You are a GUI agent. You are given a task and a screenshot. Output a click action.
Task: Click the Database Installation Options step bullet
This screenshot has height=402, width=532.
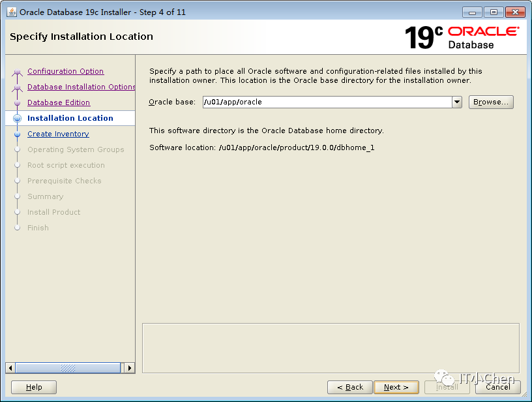(18, 87)
